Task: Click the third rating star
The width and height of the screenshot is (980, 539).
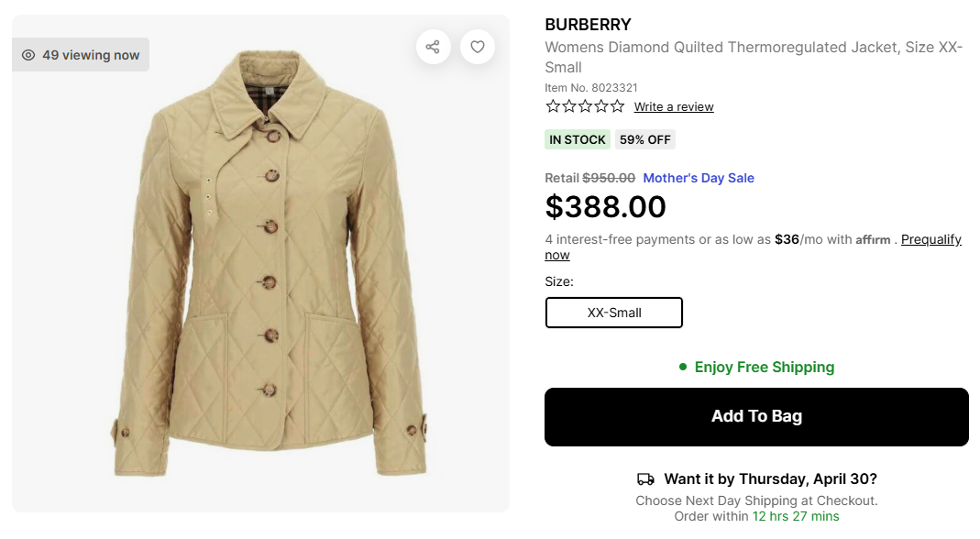Action: coord(584,106)
